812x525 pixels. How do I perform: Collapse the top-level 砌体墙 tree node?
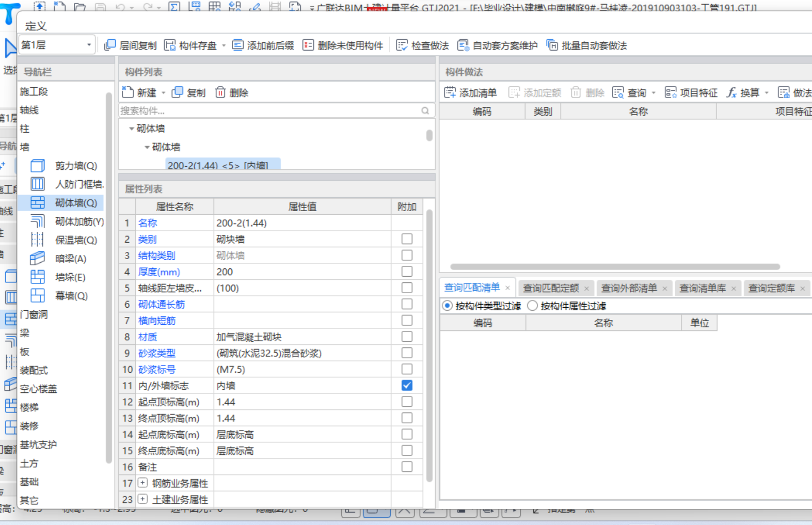(x=131, y=129)
